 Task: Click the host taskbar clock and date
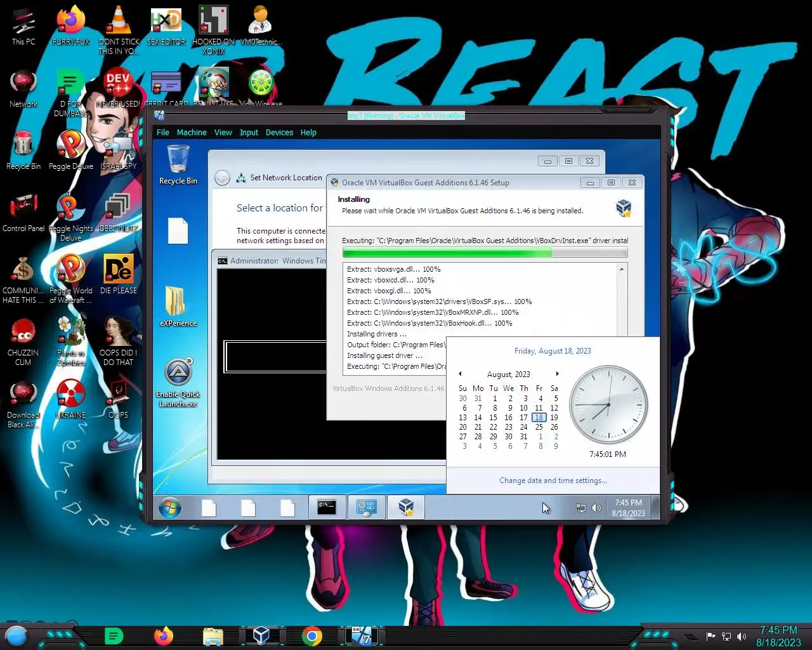click(778, 636)
